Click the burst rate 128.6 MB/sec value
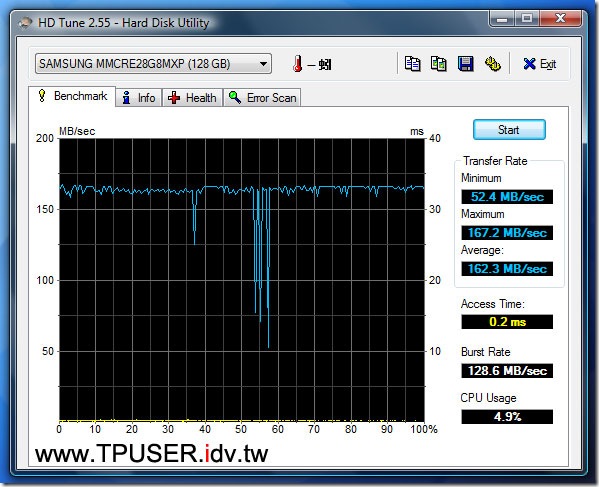 click(507, 371)
